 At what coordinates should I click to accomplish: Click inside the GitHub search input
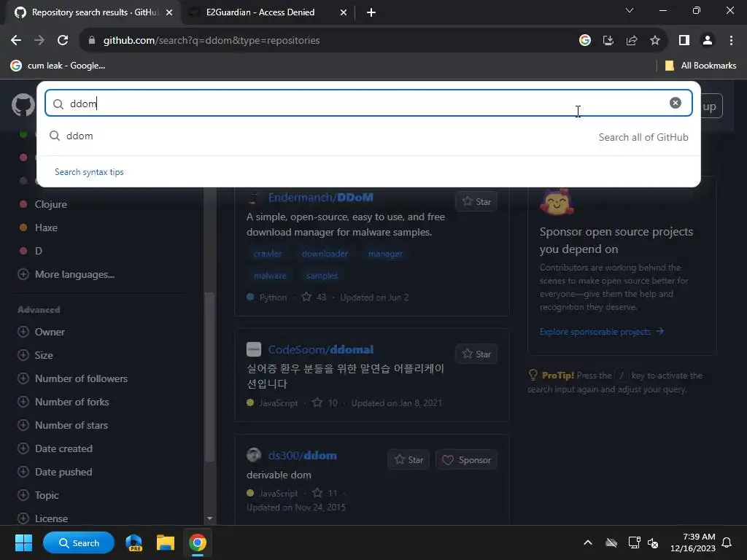[x=368, y=104]
